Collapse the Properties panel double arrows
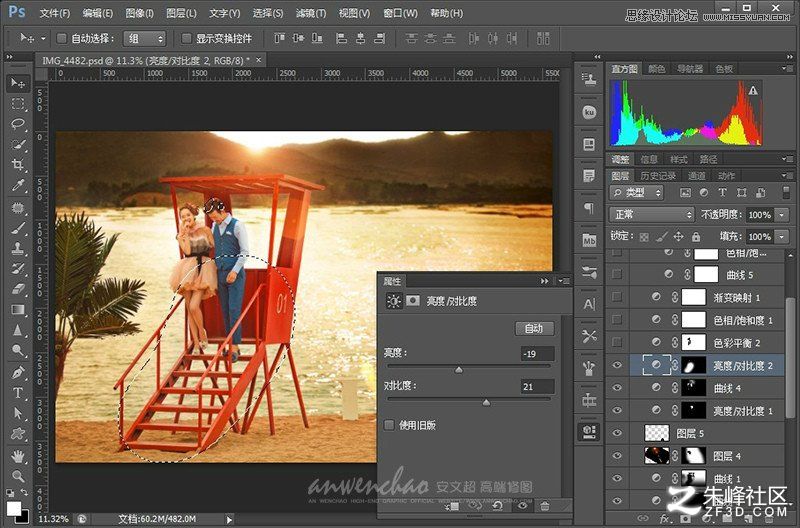Screen dimensions: 800x528 coord(544,281)
